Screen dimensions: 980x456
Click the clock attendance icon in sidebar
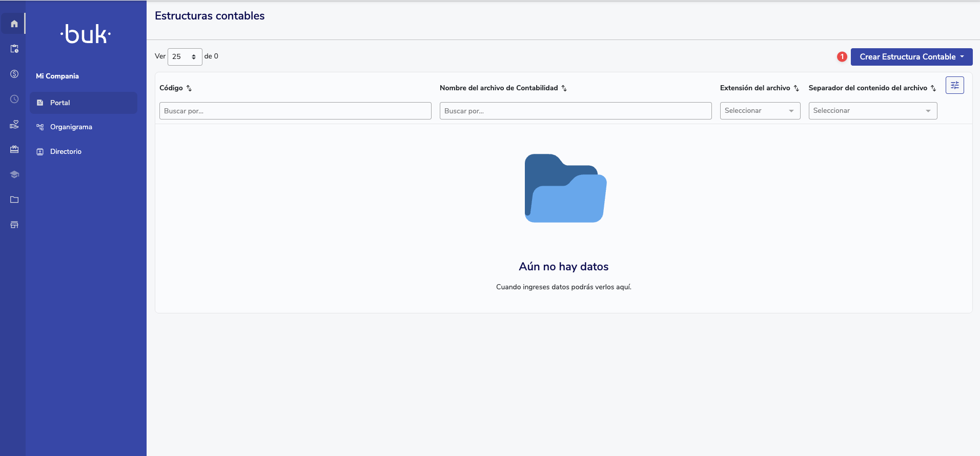[x=14, y=99]
